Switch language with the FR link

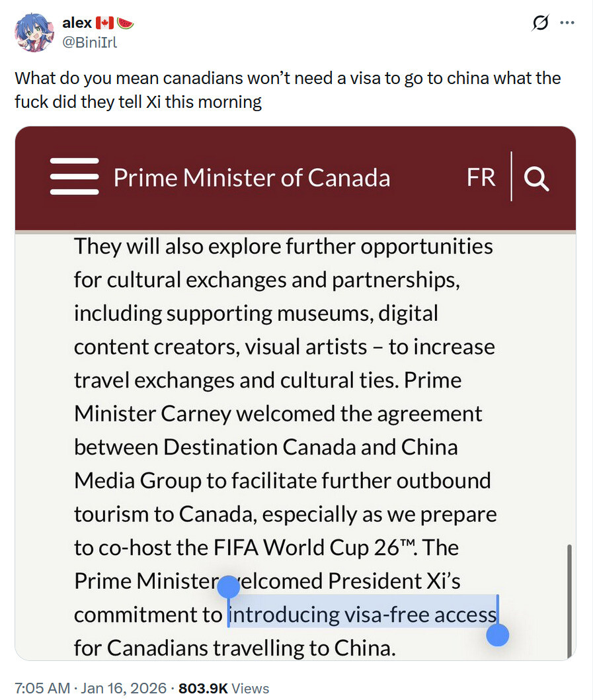481,177
